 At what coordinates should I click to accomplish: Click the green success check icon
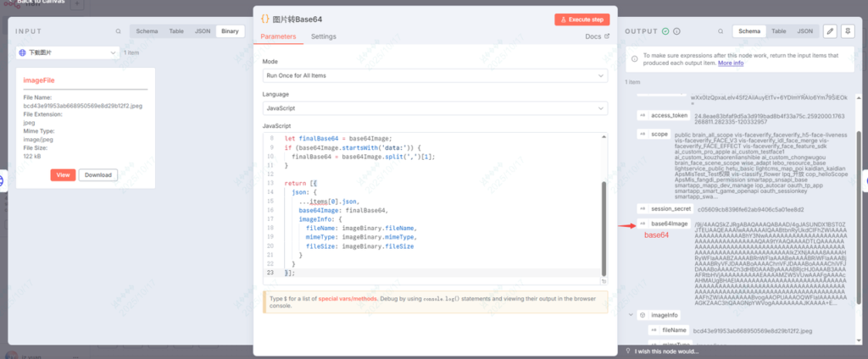[665, 31]
